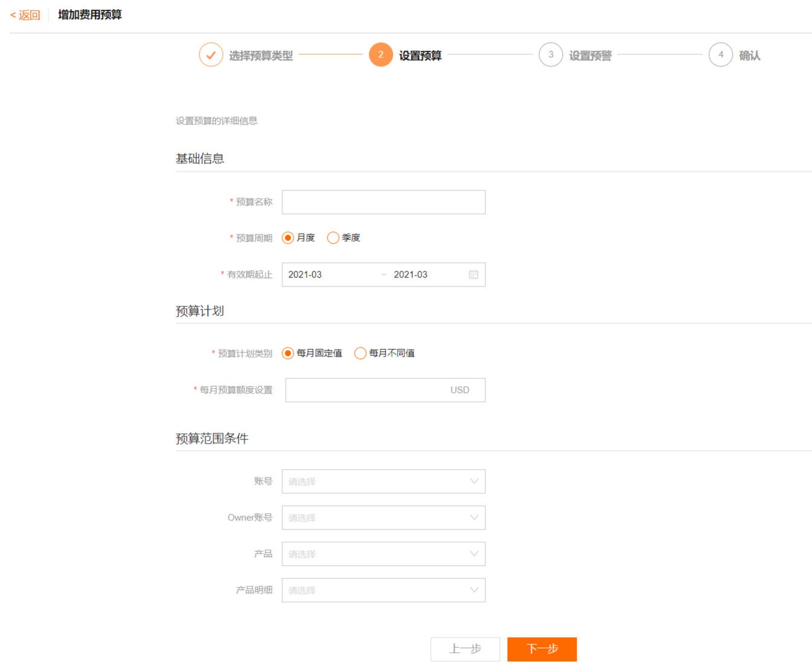Focus the 预算名称 input field
The width and height of the screenshot is (812, 671).
[x=383, y=202]
